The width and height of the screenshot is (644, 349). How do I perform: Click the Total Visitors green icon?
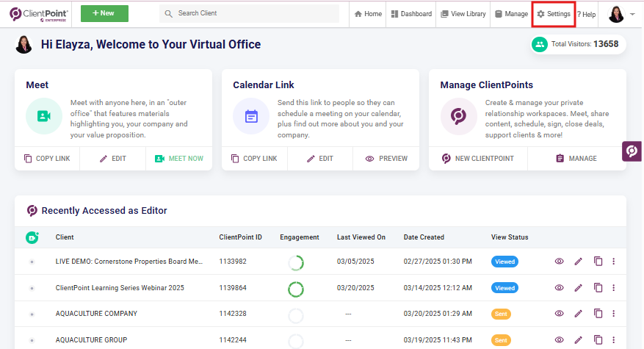point(540,44)
